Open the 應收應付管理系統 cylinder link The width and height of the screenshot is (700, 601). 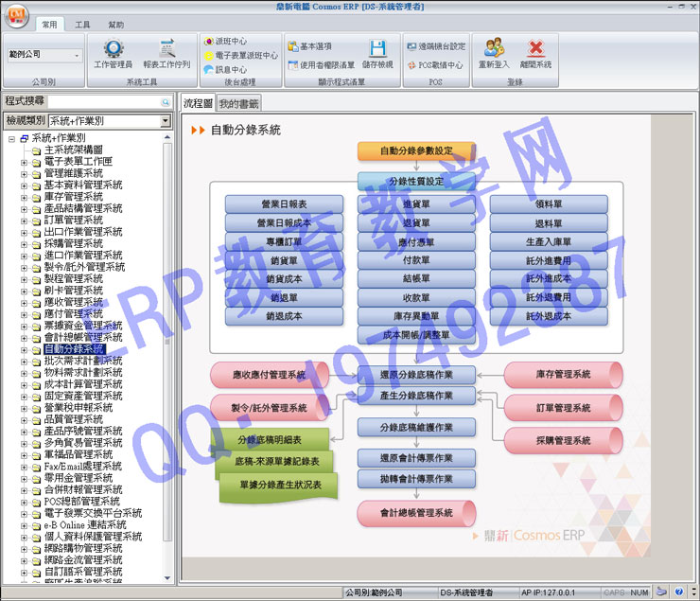[x=270, y=375]
